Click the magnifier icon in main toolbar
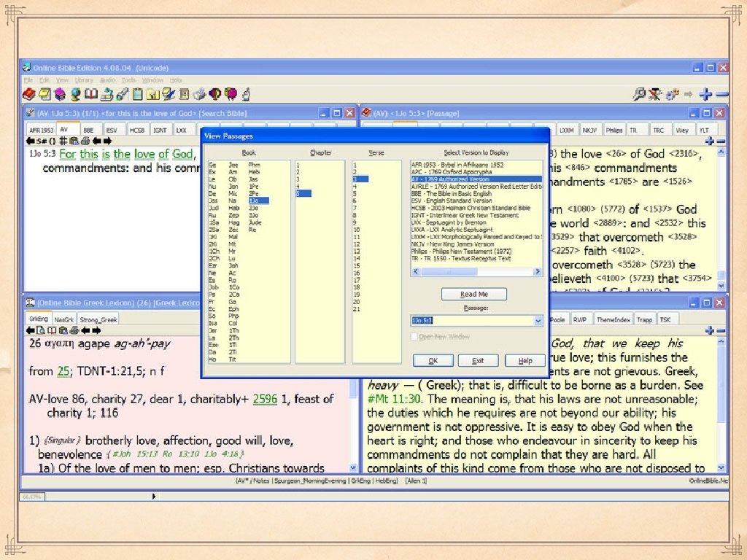The image size is (747, 560). tap(639, 94)
